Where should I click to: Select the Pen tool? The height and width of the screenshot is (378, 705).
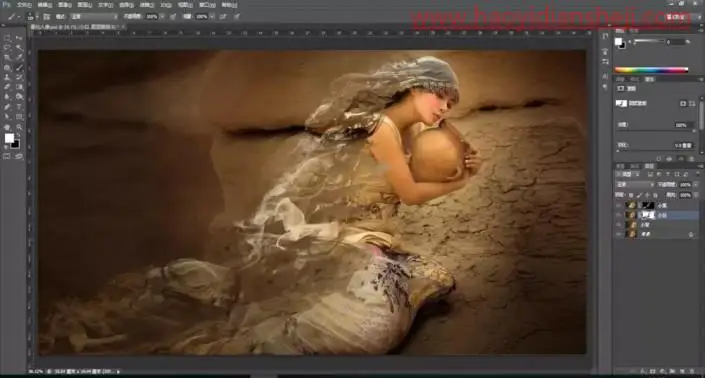pyautogui.click(x=7, y=107)
